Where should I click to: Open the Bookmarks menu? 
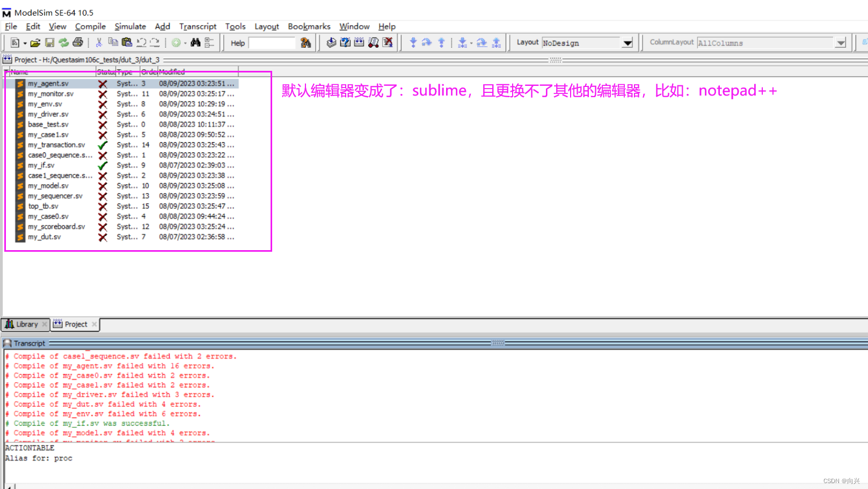tap(309, 26)
